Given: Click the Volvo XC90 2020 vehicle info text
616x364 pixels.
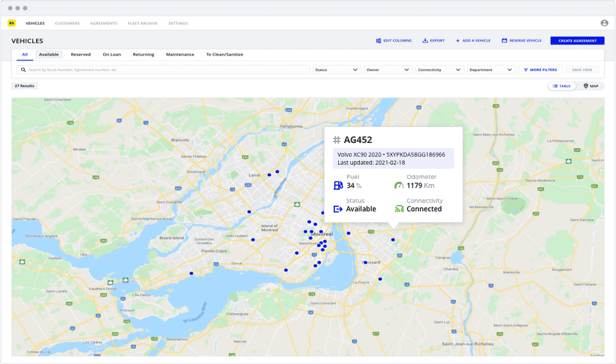Looking at the screenshot, I should (x=391, y=154).
